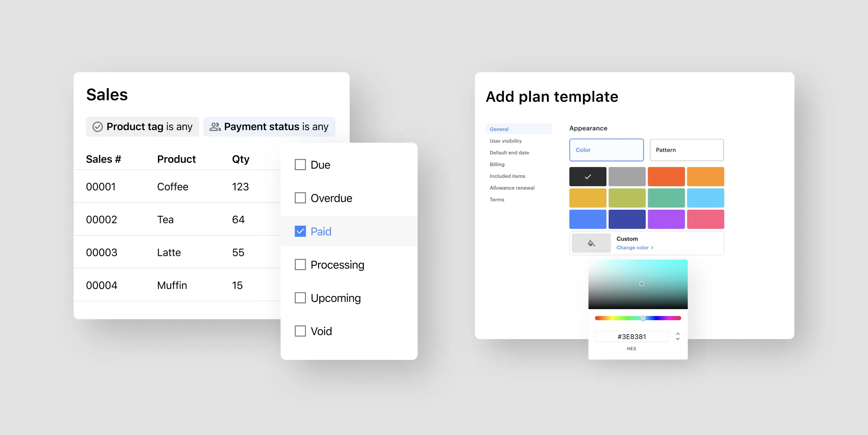Image resolution: width=868 pixels, height=435 pixels.
Task: Click the HEX color input field
Action: [632, 336]
